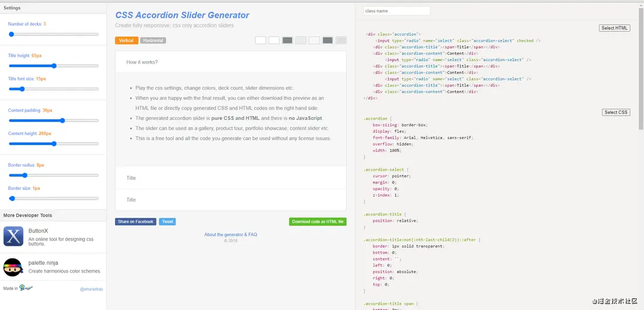644x310 pixels.
Task: Click Download code as HTML file
Action: tap(317, 222)
